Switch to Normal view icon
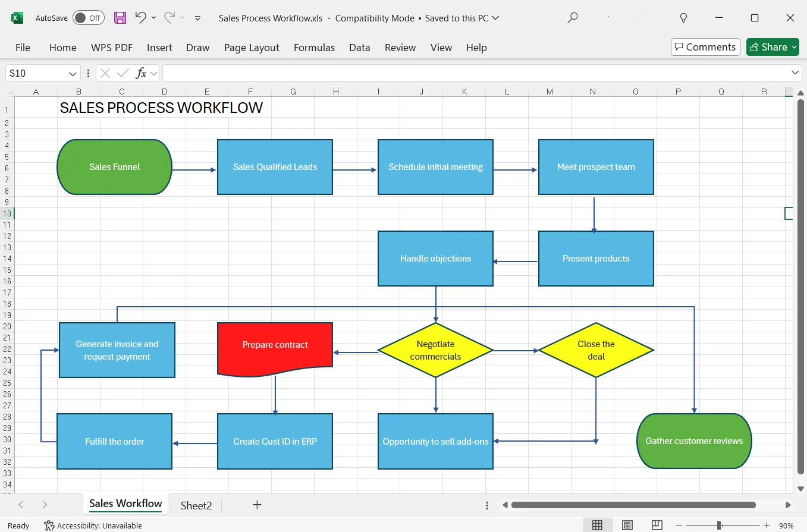Screen dimensions: 807x532 (597, 525)
